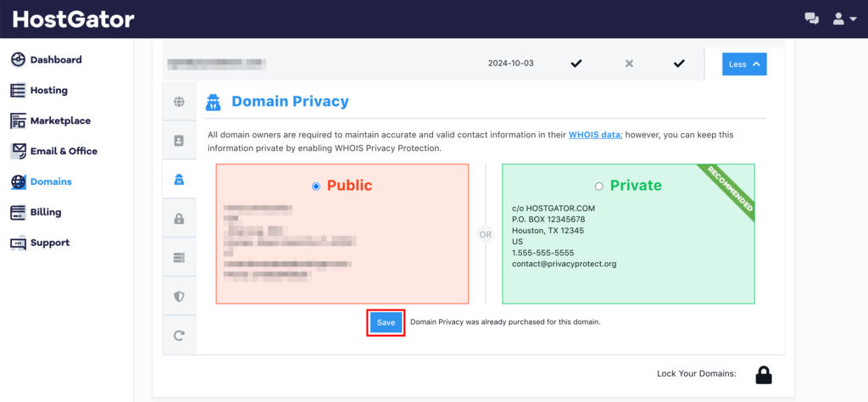Image resolution: width=868 pixels, height=402 pixels.
Task: Open the auto-renew refresh tab icon
Action: click(179, 336)
